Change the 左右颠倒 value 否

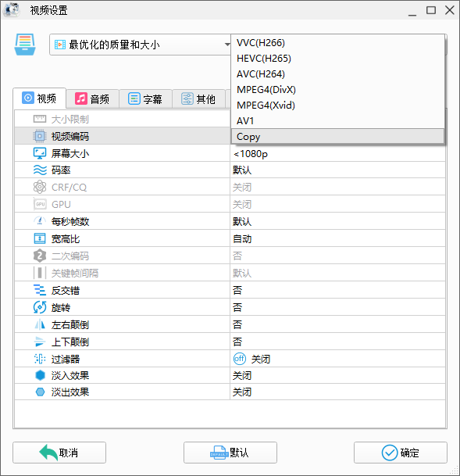(x=337, y=325)
